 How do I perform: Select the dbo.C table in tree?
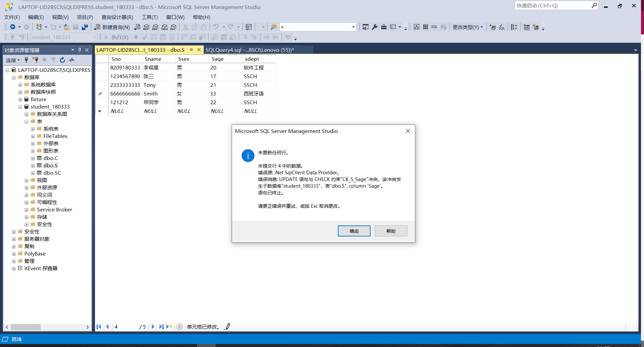50,158
